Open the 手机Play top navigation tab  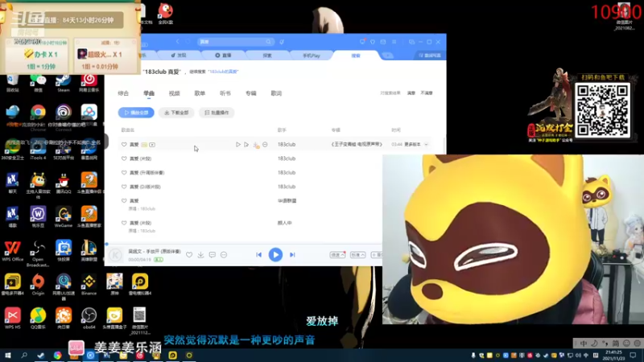click(311, 56)
